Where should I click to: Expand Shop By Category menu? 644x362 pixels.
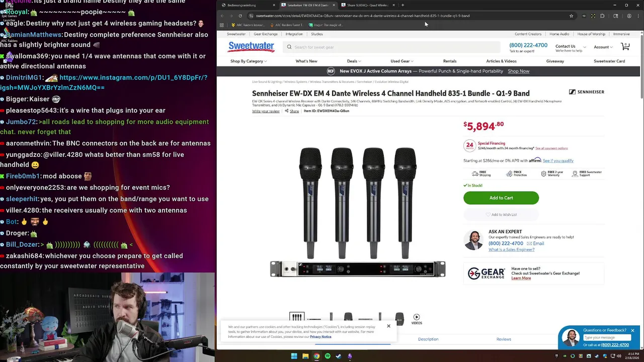point(249,61)
